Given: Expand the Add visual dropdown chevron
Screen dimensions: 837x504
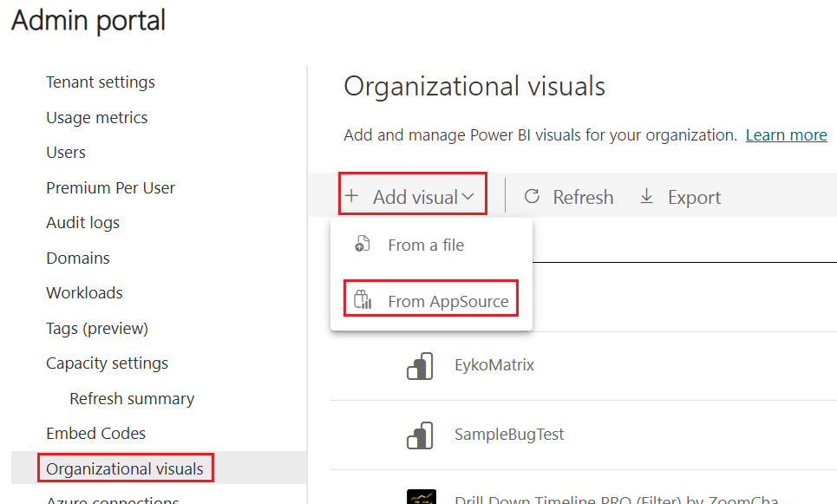Looking at the screenshot, I should [x=468, y=197].
